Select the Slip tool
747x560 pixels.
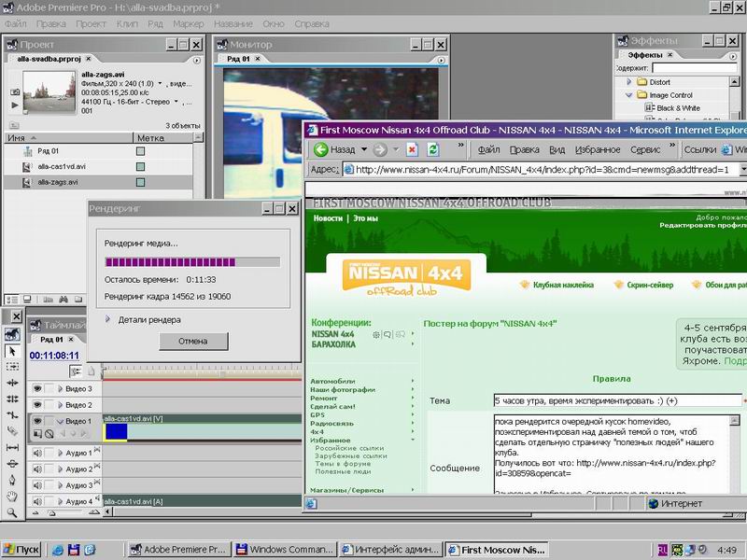point(12,448)
